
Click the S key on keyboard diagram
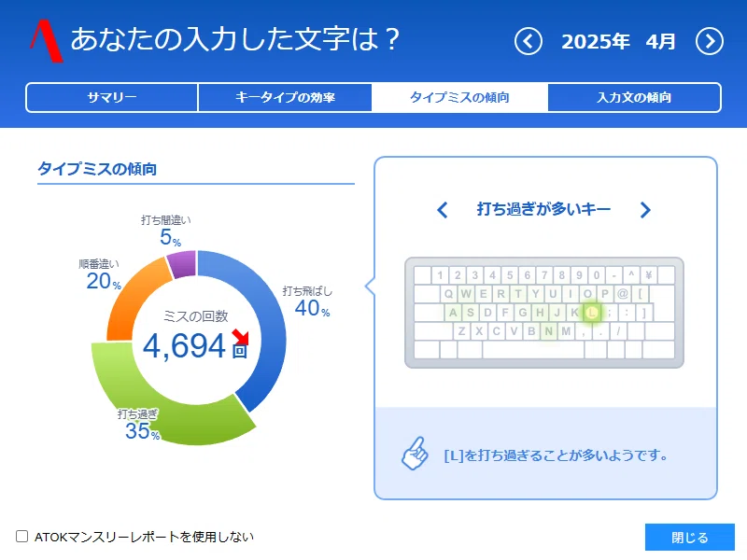[x=471, y=313]
